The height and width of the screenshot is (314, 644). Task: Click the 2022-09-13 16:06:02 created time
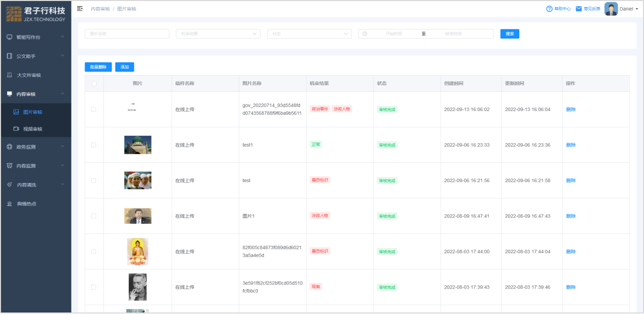click(467, 110)
